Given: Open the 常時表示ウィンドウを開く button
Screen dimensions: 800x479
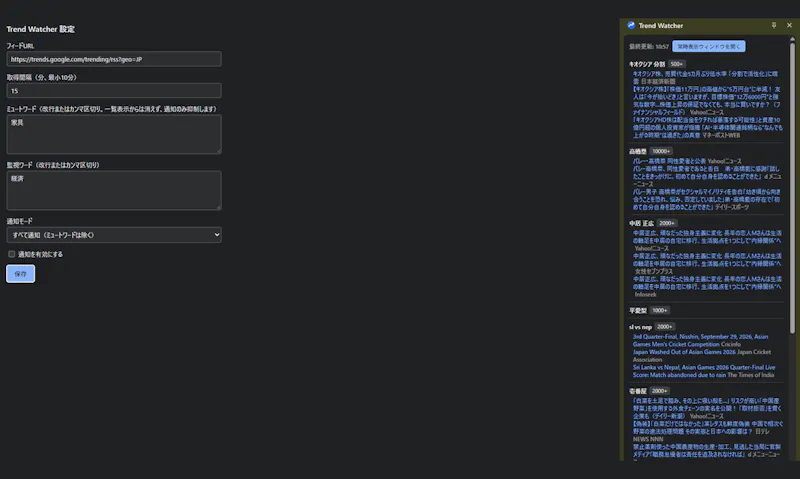Looking at the screenshot, I should [709, 46].
